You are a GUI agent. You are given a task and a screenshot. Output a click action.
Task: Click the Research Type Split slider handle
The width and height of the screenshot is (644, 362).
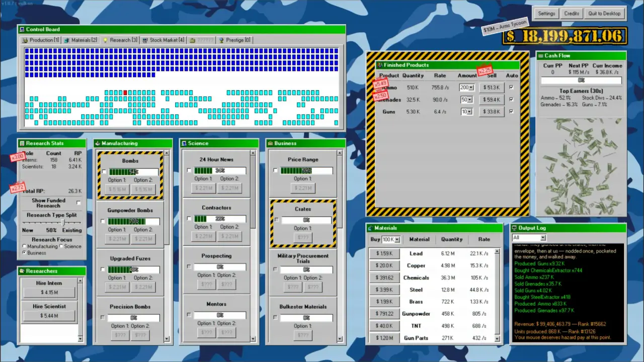point(63,222)
